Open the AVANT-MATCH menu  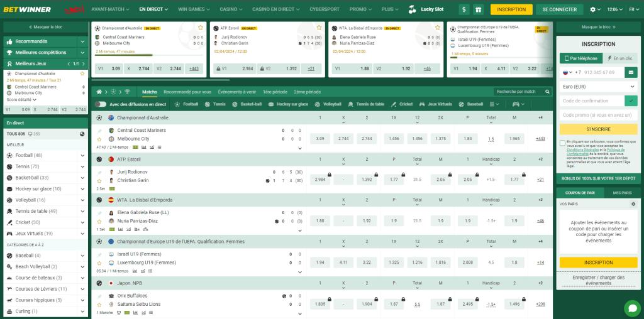click(111, 9)
